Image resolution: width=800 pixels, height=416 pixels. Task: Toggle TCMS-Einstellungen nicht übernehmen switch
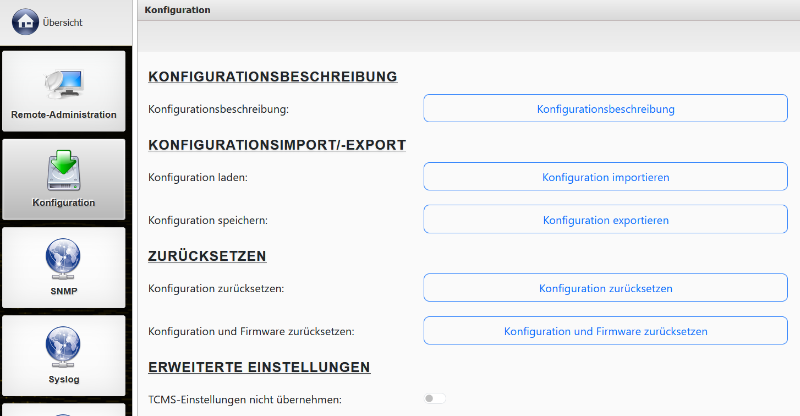coord(434,399)
